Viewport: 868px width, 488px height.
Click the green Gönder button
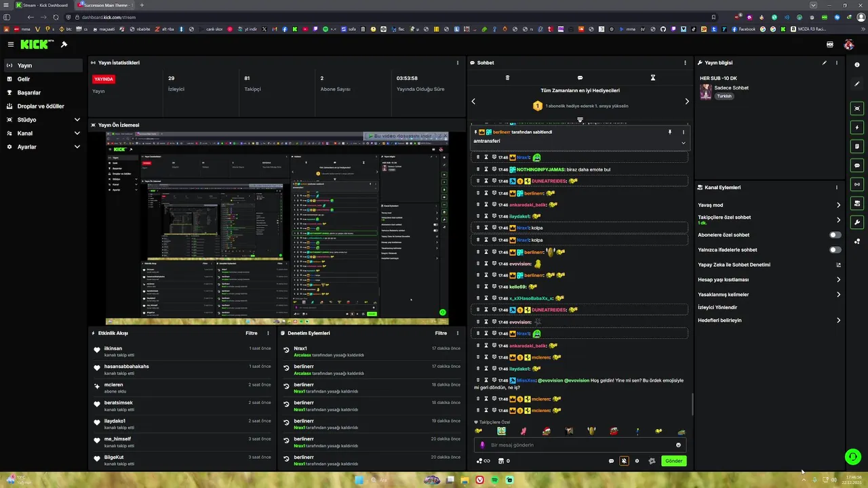(673, 461)
